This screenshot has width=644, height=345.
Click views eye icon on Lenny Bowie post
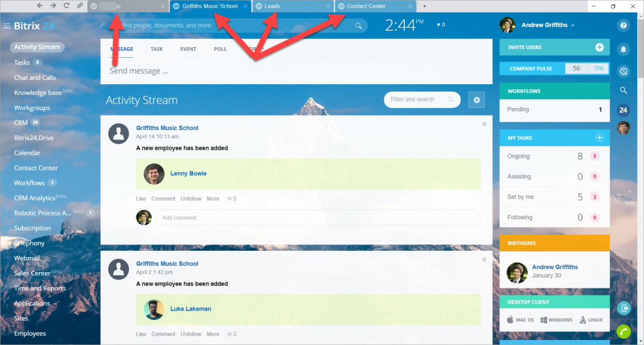pos(230,199)
